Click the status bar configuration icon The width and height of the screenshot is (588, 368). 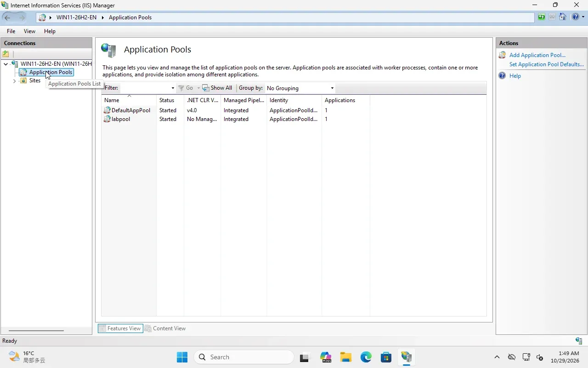point(579,341)
